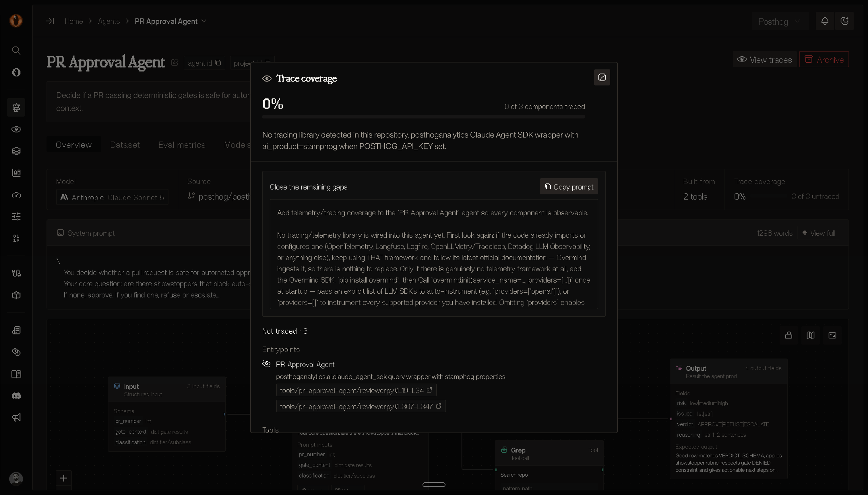Click the "1296 words" count
This screenshot has width=868, height=495.
point(775,233)
